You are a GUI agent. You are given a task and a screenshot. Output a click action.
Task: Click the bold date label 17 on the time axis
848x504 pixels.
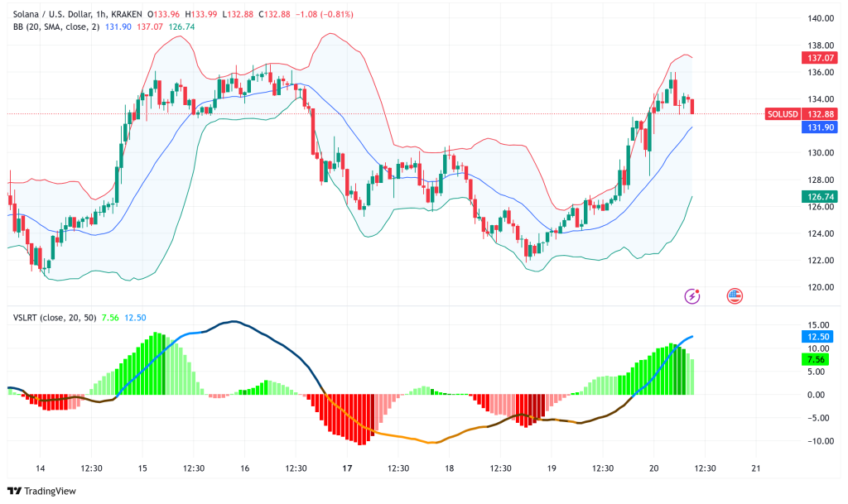point(347,468)
